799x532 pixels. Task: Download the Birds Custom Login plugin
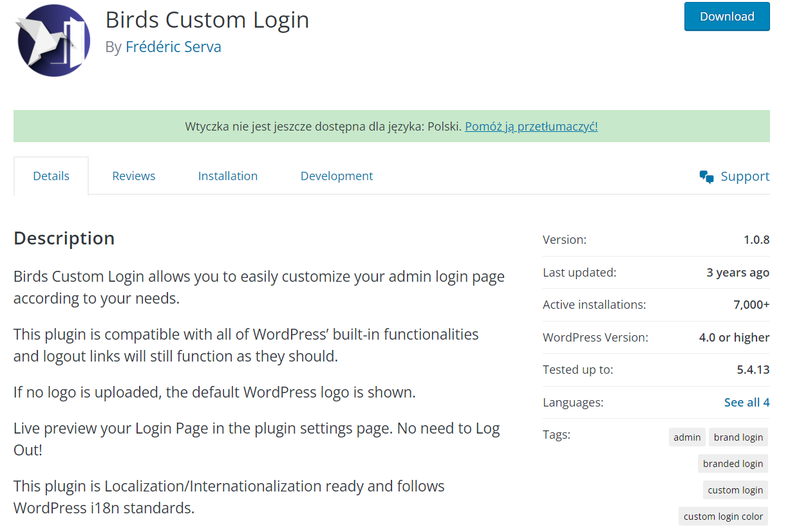tap(727, 17)
